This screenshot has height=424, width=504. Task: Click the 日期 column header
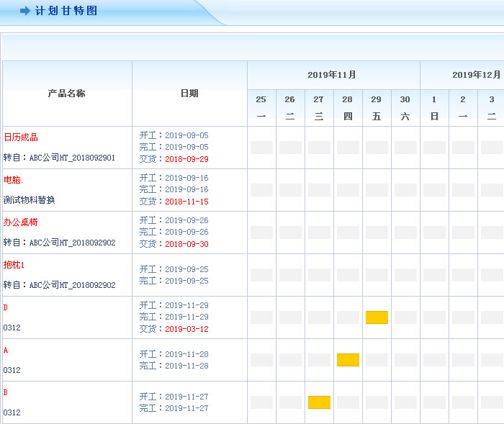click(189, 94)
